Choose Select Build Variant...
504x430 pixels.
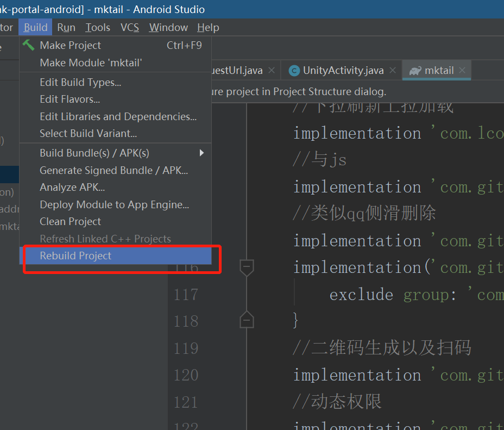point(115,134)
